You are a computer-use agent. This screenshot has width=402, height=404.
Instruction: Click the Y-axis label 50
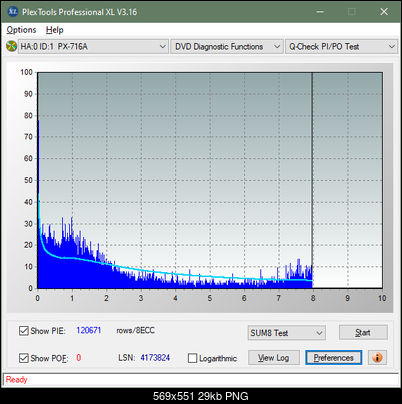point(28,180)
